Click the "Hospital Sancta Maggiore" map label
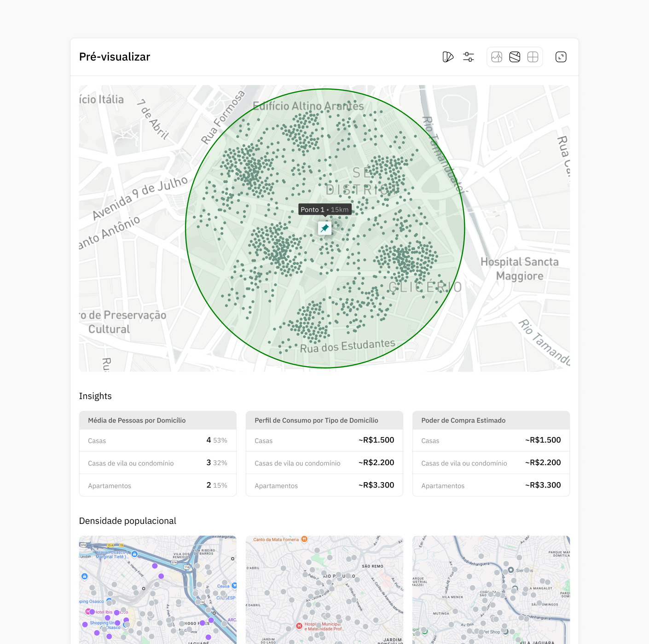The width and height of the screenshot is (649, 644). coord(520,269)
